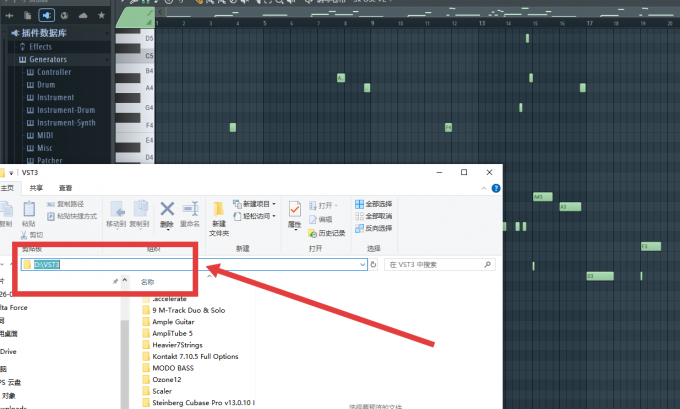Screen dimensions: 680x409
Task: Click 历史记录 history button
Action: [x=327, y=233]
